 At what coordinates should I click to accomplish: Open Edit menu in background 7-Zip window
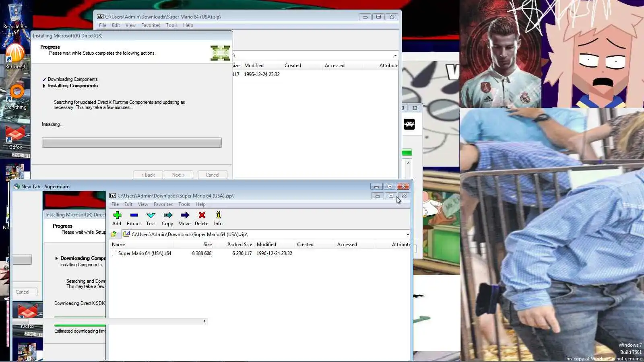point(116,25)
